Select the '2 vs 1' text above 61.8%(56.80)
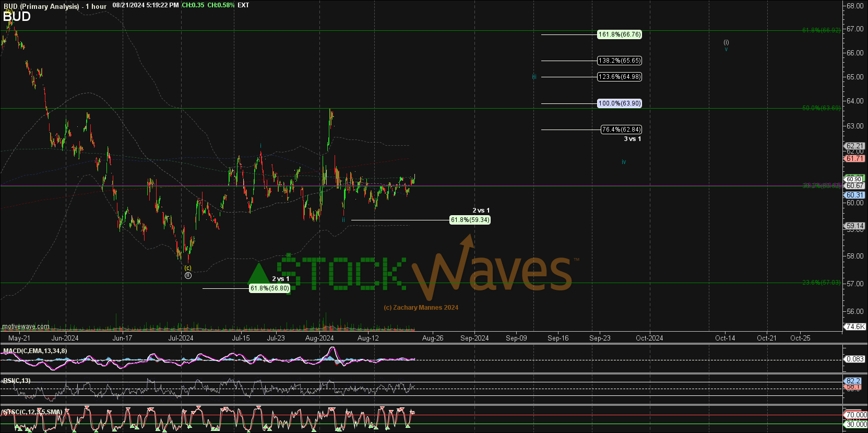Image resolution: width=868 pixels, height=433 pixels. [x=280, y=279]
